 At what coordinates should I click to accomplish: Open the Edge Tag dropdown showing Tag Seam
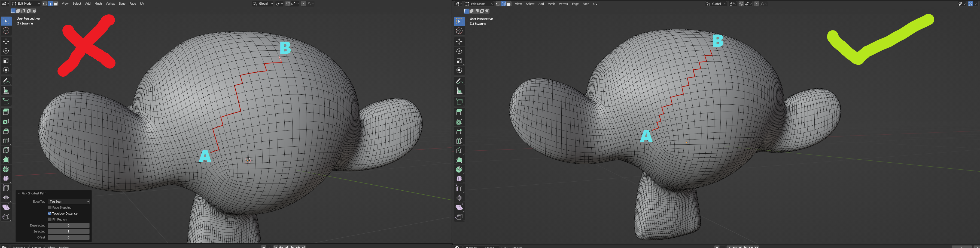tap(68, 202)
